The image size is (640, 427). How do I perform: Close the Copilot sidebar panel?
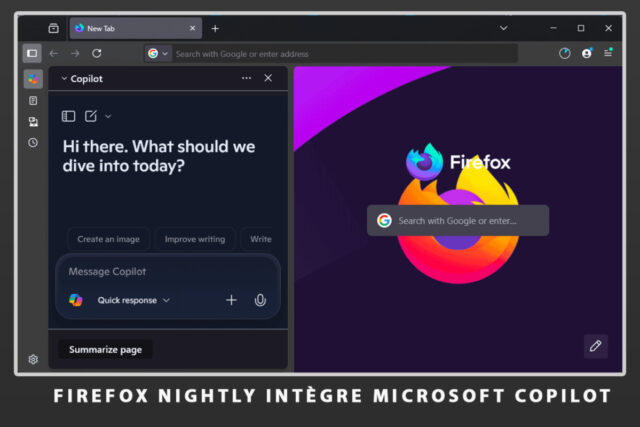(x=268, y=78)
